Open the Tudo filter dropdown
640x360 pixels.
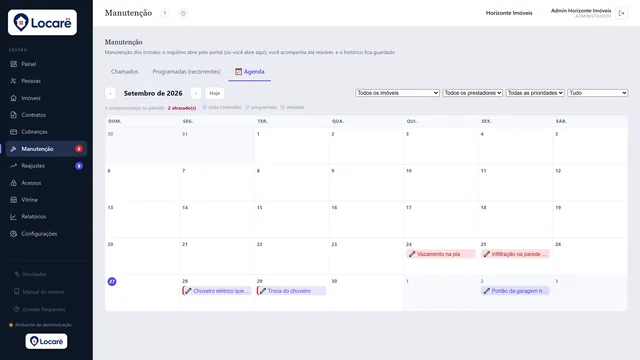598,93
